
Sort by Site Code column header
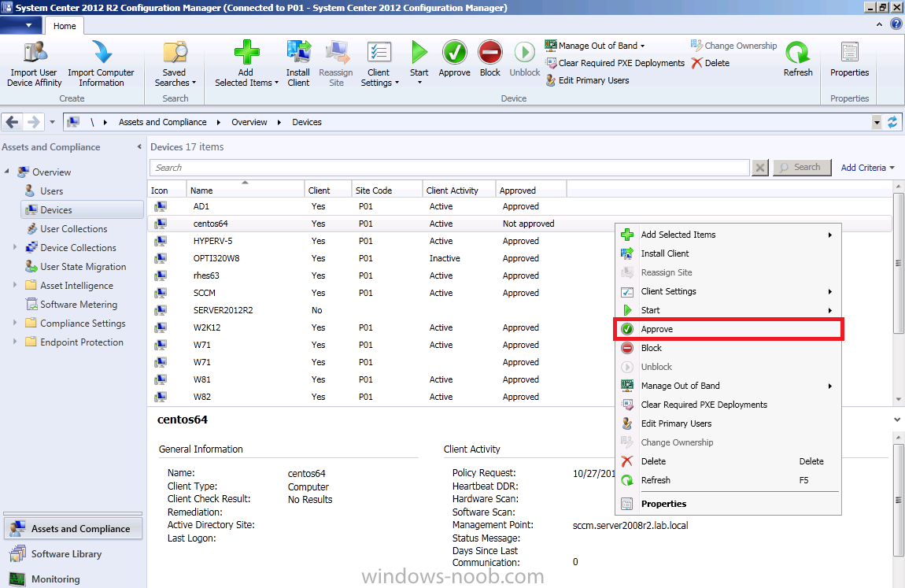tap(386, 190)
